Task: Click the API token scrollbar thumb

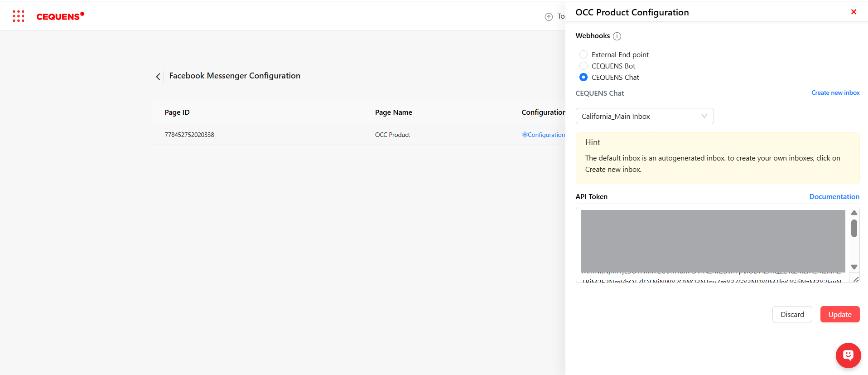Action: click(854, 228)
